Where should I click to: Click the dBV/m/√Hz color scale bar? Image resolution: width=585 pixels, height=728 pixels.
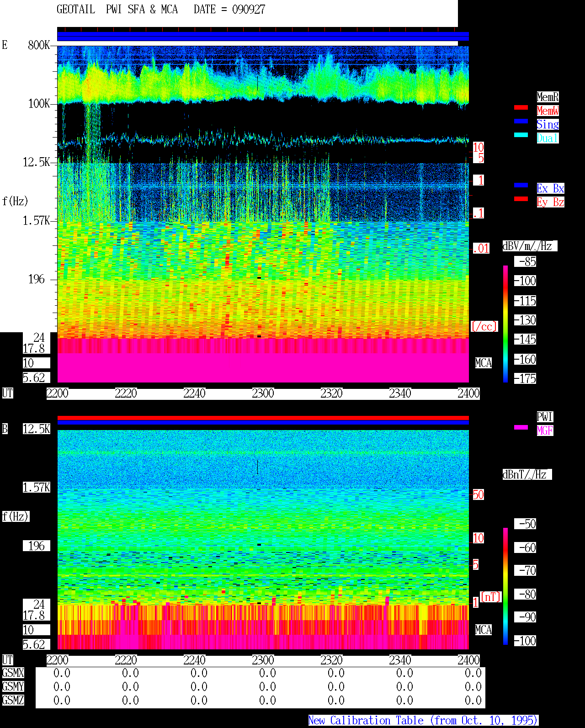(505, 324)
